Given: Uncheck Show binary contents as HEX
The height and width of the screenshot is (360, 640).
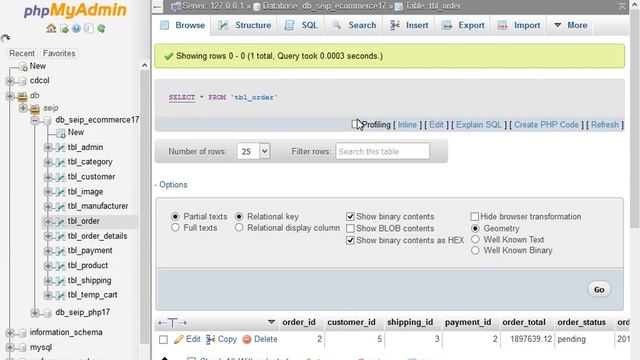Looking at the screenshot, I should click(x=350, y=240).
